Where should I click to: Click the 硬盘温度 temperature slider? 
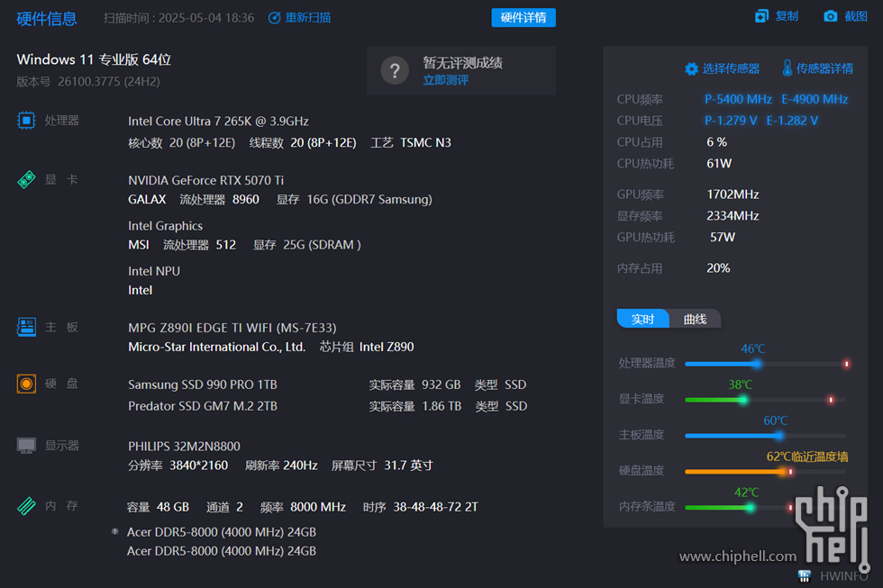click(x=767, y=472)
